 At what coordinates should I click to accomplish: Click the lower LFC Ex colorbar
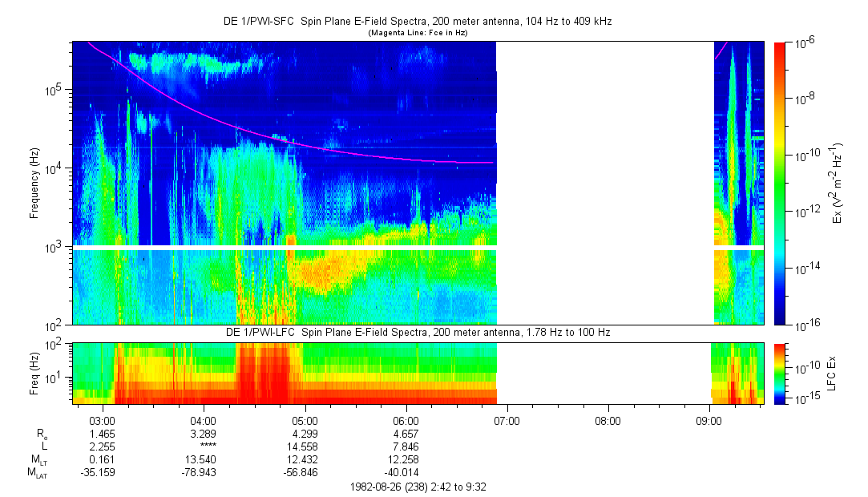(x=779, y=373)
